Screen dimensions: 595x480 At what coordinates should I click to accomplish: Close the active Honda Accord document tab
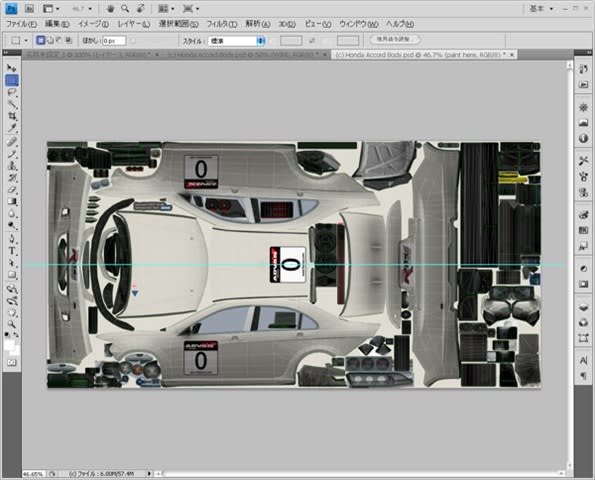click(512, 55)
